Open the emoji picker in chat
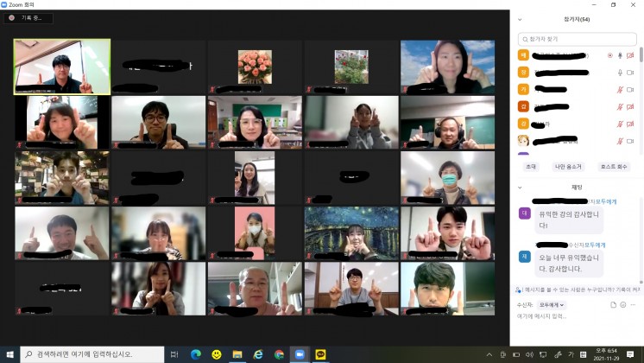Viewport: 644px width, 363px height. (x=623, y=305)
